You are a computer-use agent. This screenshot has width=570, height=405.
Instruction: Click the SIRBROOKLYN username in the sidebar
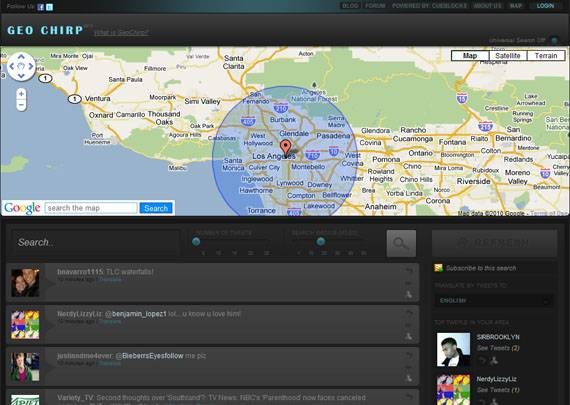point(498,337)
